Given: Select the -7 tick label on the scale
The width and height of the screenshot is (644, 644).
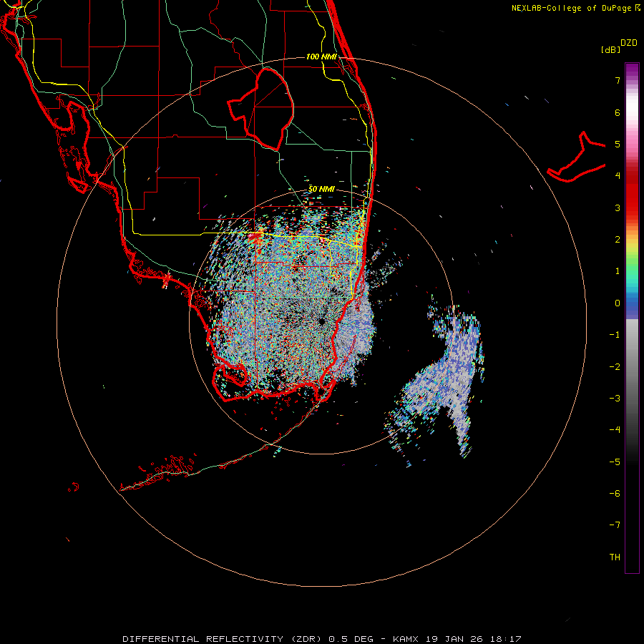Looking at the screenshot, I should (615, 525).
